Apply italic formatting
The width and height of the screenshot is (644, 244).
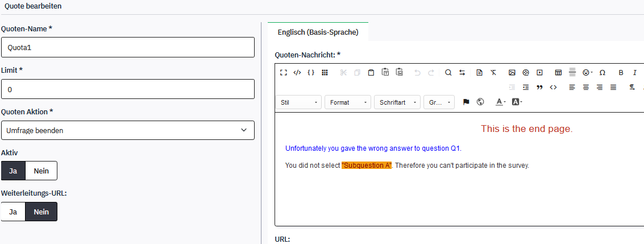(x=634, y=72)
